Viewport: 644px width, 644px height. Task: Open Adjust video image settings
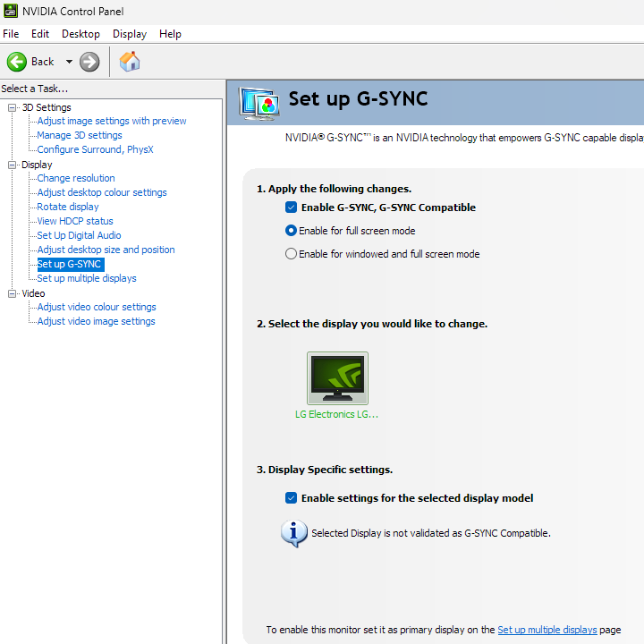[96, 322]
